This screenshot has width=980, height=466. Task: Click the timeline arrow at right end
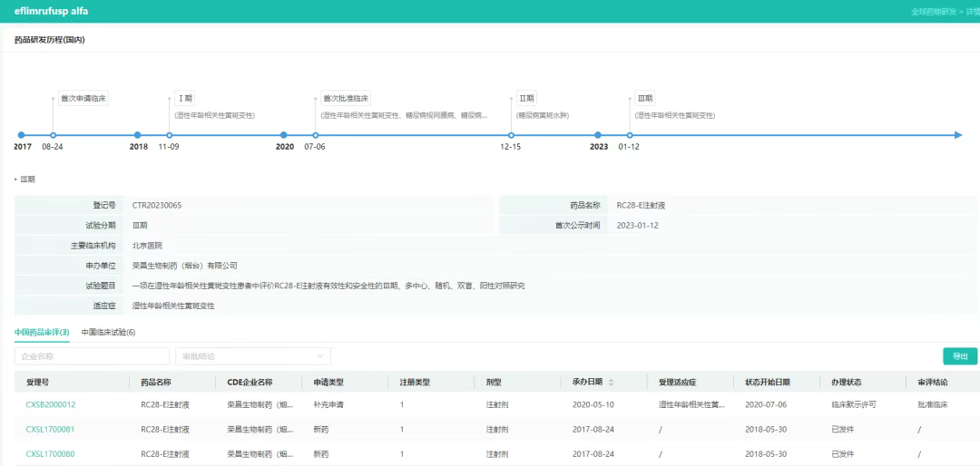957,135
